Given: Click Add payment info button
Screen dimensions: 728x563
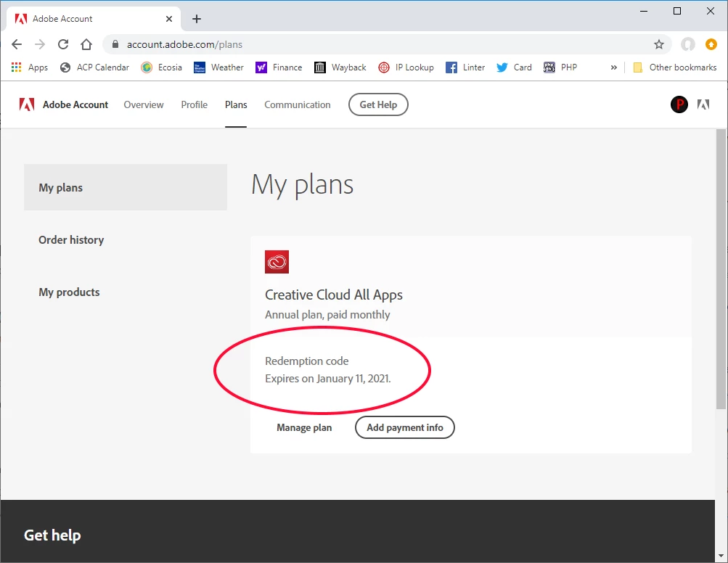Looking at the screenshot, I should point(405,427).
